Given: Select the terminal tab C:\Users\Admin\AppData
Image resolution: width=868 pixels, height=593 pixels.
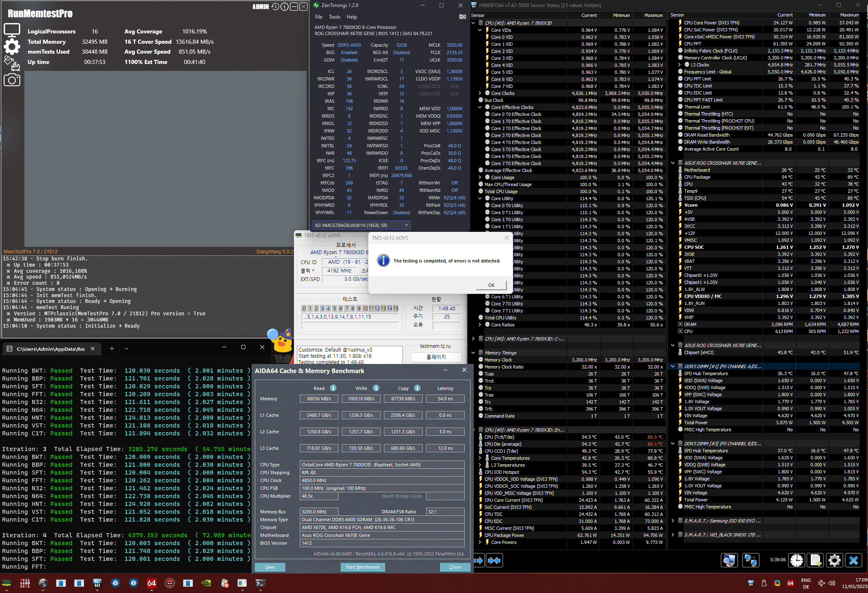Looking at the screenshot, I should (50, 349).
